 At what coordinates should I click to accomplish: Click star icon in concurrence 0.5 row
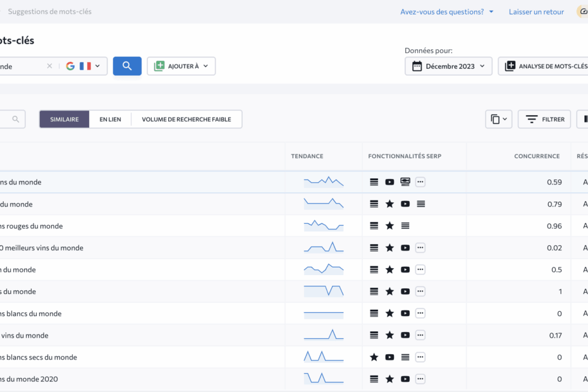click(x=389, y=270)
